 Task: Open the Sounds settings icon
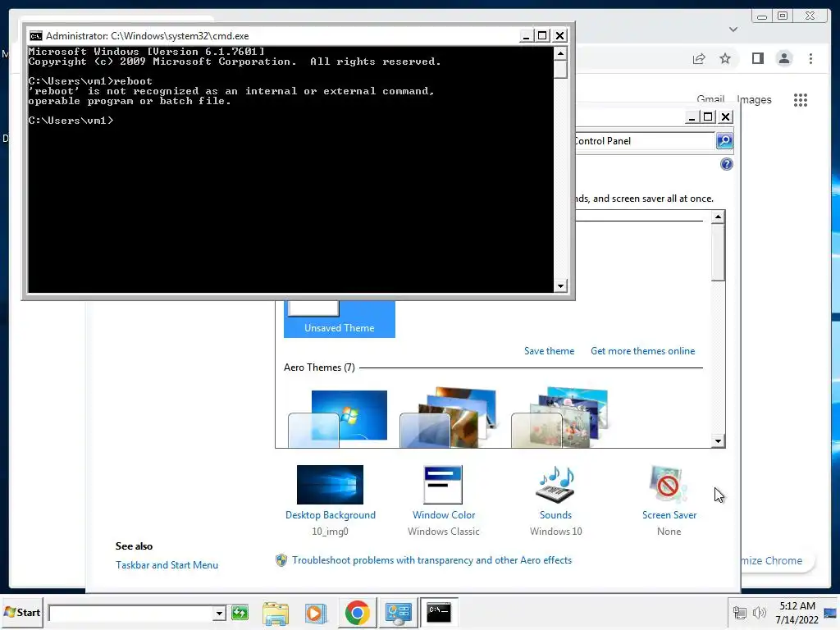555,484
